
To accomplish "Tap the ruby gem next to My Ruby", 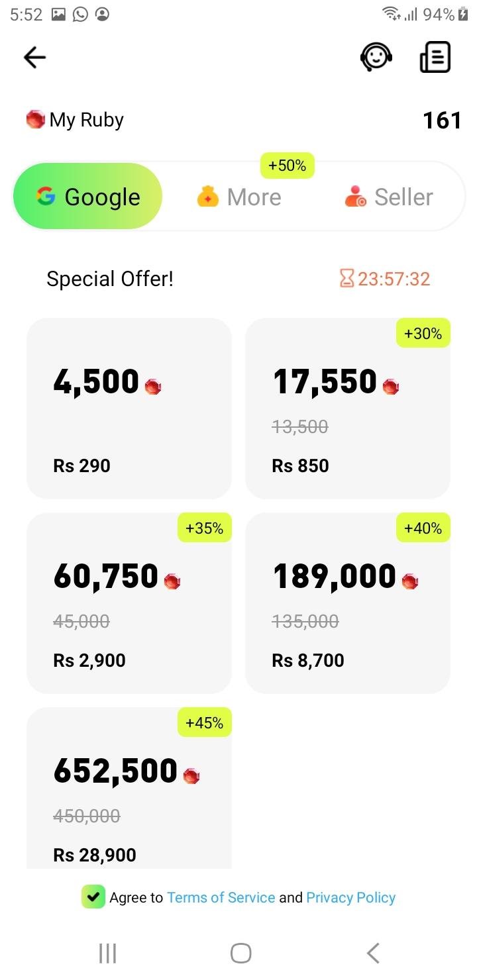I will coord(35,120).
